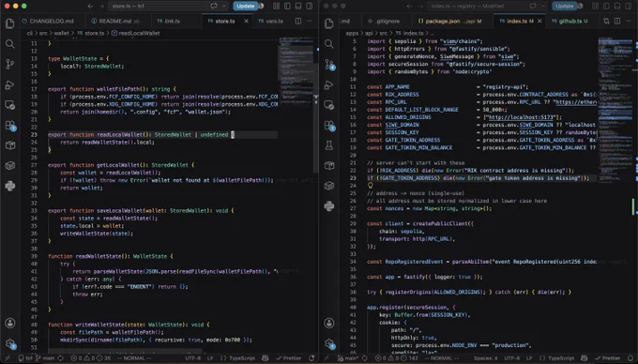Toggle secondary sidebar in index.ts window
This screenshot has width=638, height=364.
click(629, 7)
